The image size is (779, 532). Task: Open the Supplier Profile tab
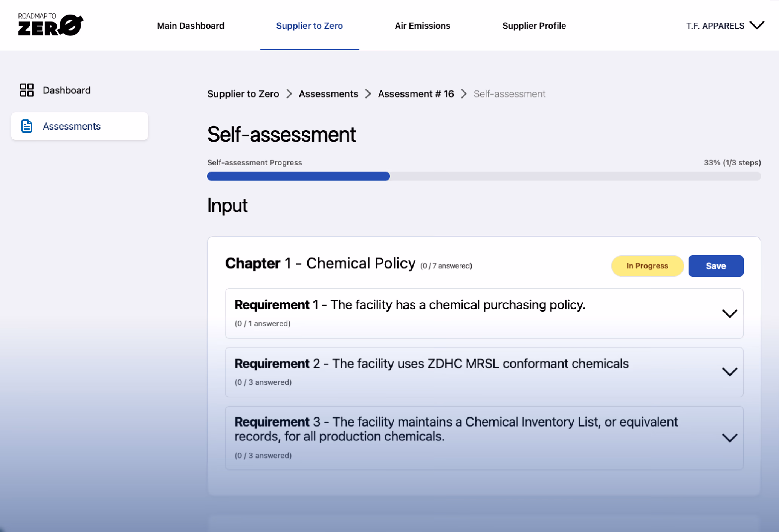coord(534,26)
